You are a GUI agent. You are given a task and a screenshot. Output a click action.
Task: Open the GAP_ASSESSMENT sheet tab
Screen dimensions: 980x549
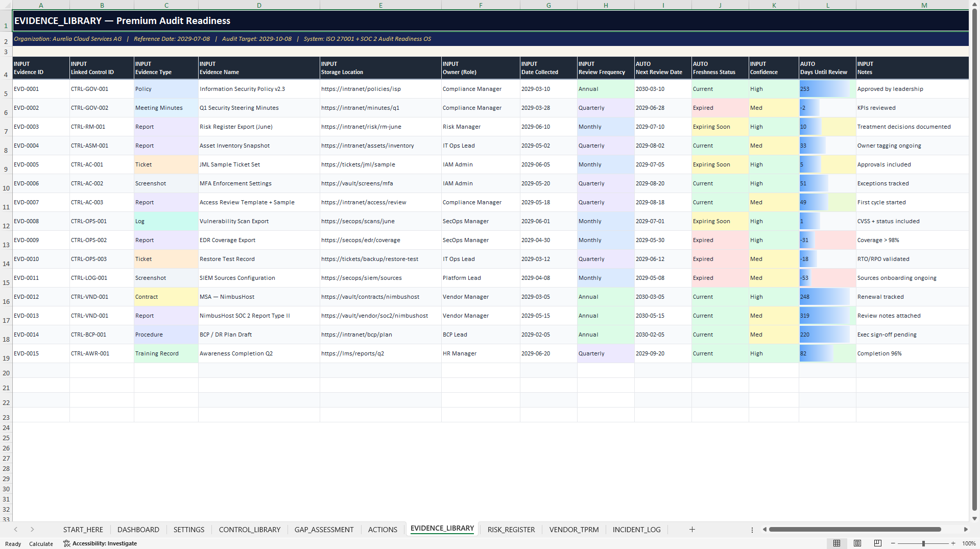(x=324, y=530)
